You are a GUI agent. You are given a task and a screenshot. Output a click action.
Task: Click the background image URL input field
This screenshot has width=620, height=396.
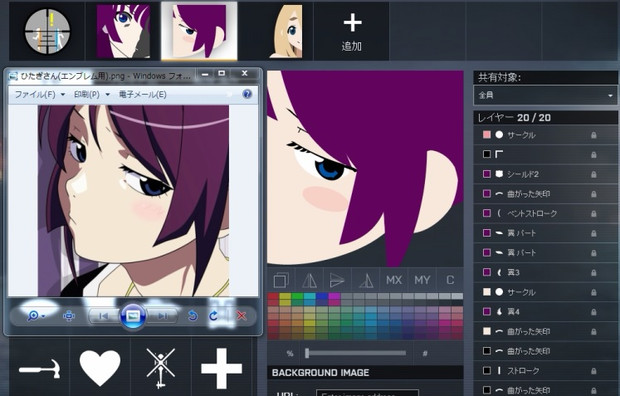pos(367,393)
